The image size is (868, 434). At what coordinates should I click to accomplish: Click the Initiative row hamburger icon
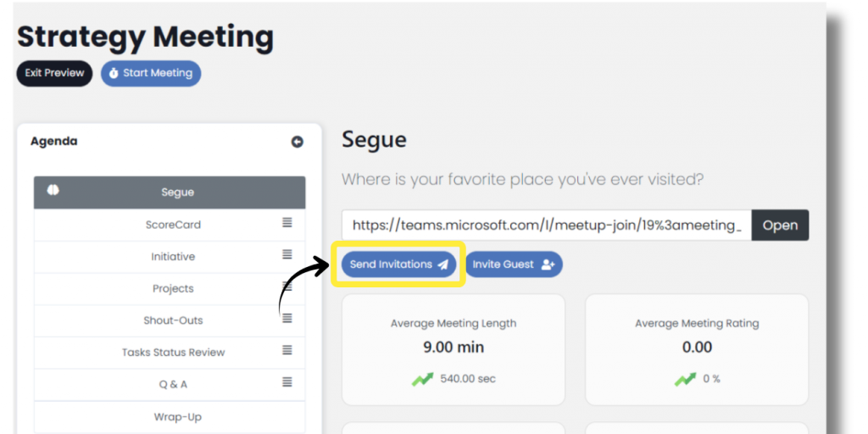(287, 254)
